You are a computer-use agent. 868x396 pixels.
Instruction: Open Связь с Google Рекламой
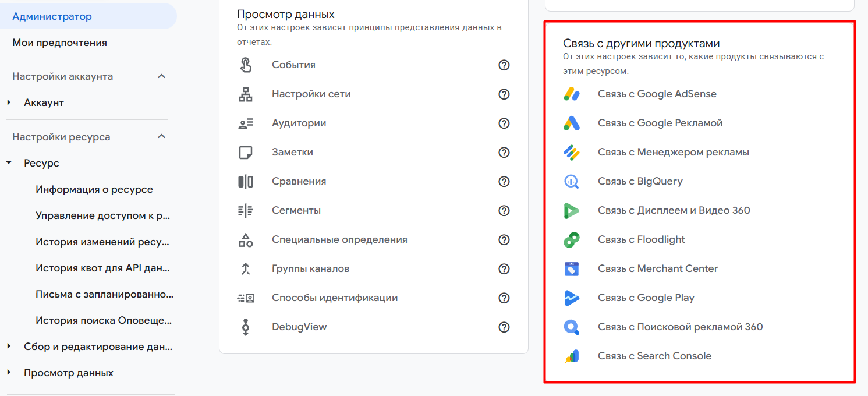pyautogui.click(x=660, y=123)
